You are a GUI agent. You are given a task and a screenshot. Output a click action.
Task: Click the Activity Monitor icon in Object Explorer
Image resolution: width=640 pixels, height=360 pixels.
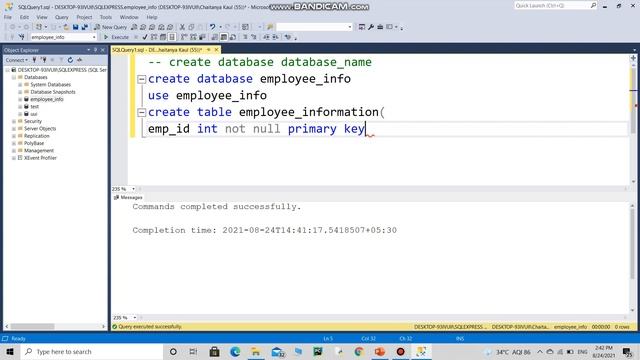tap(80, 60)
